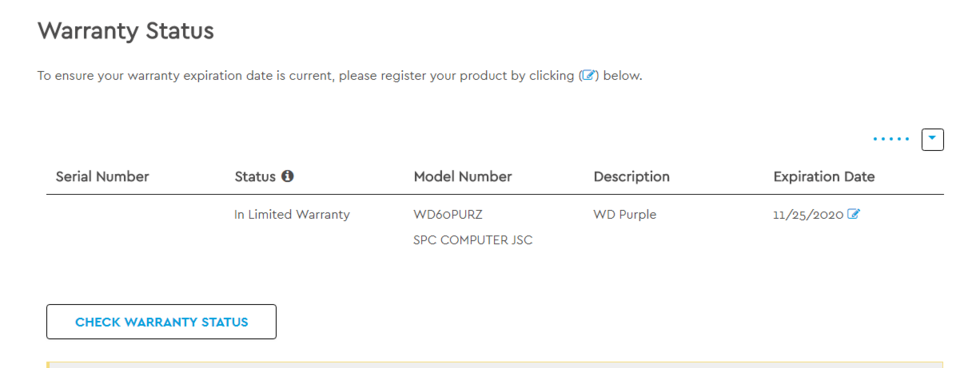Image resolution: width=960 pixels, height=368 pixels.
Task: Click the SPC COMPUTER JSC text
Action: 473,240
